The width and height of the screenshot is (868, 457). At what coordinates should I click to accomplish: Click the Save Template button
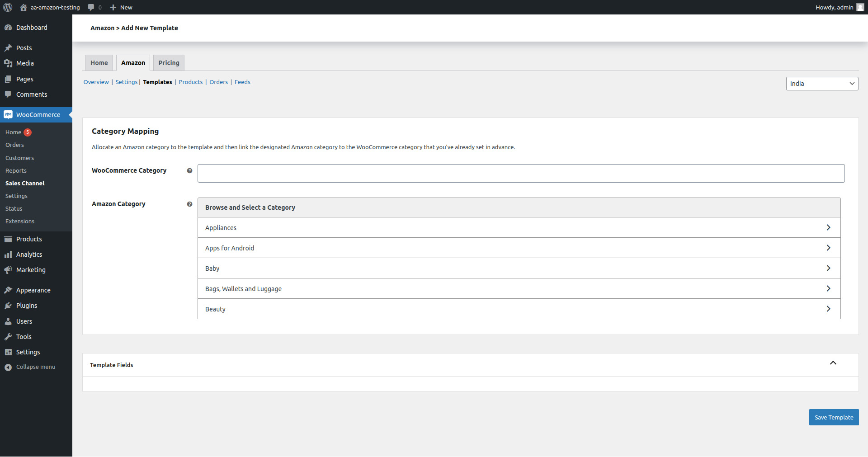[x=834, y=417]
